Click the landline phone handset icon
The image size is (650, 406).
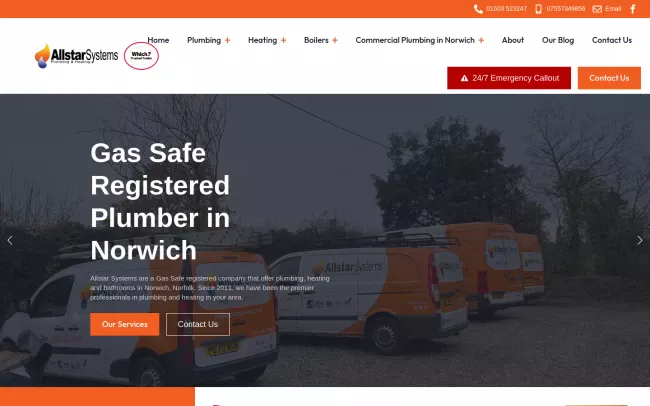(478, 9)
